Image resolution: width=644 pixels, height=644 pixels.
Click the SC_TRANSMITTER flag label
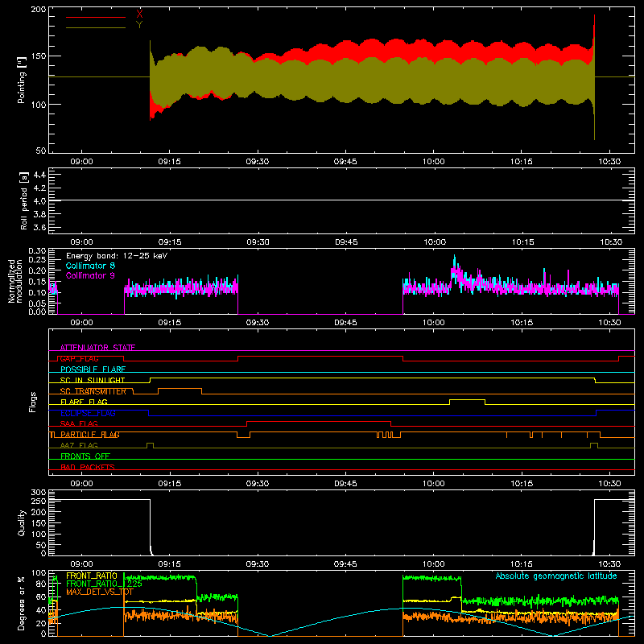[x=93, y=391]
